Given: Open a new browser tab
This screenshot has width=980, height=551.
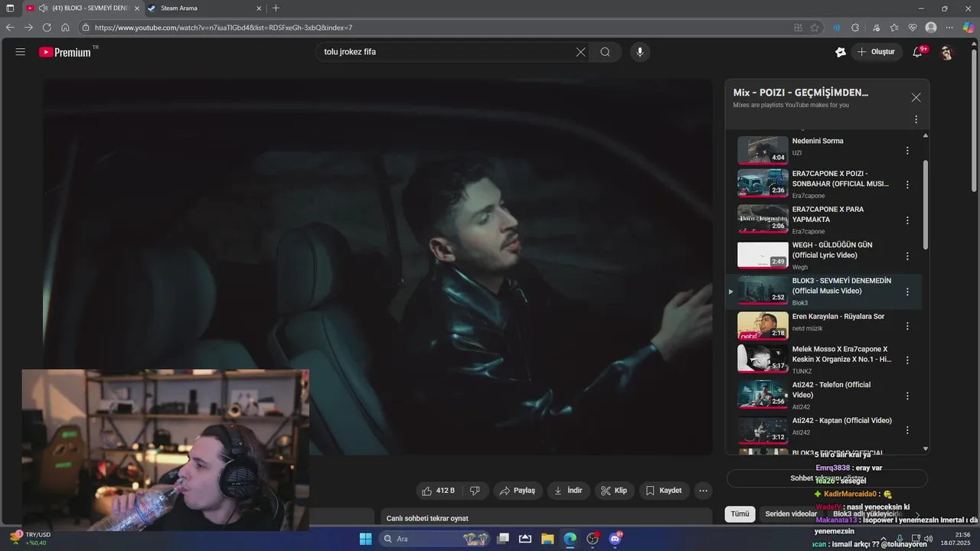Looking at the screenshot, I should click(276, 8).
